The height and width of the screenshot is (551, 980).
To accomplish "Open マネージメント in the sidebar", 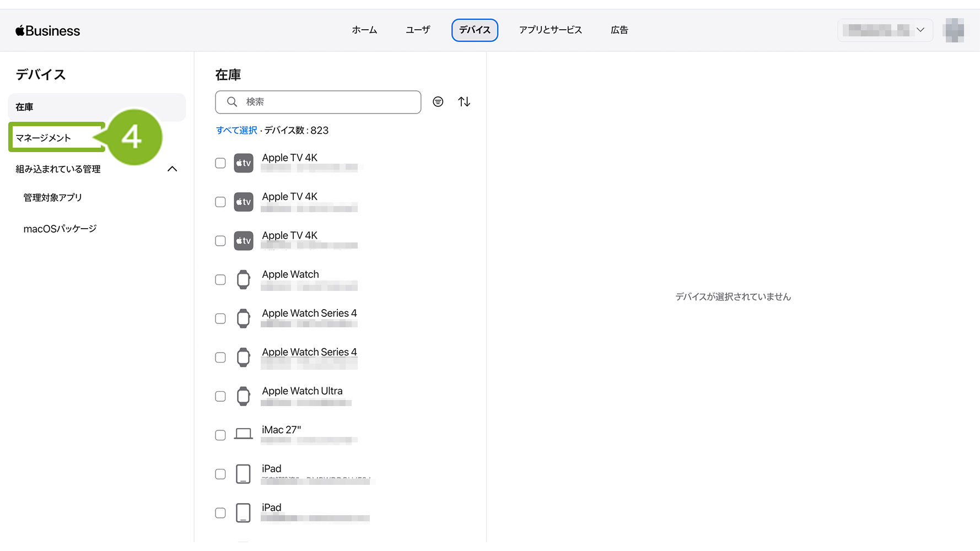I will (x=44, y=138).
